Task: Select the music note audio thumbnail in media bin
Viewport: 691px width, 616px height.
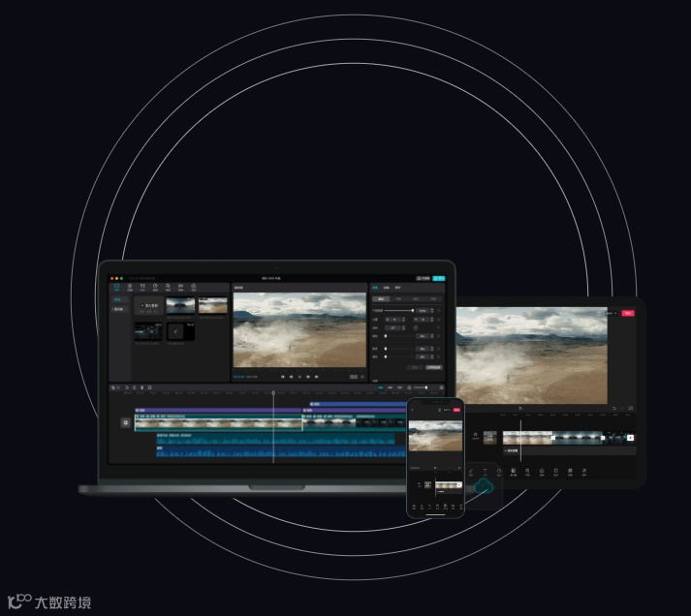Action: click(x=180, y=331)
